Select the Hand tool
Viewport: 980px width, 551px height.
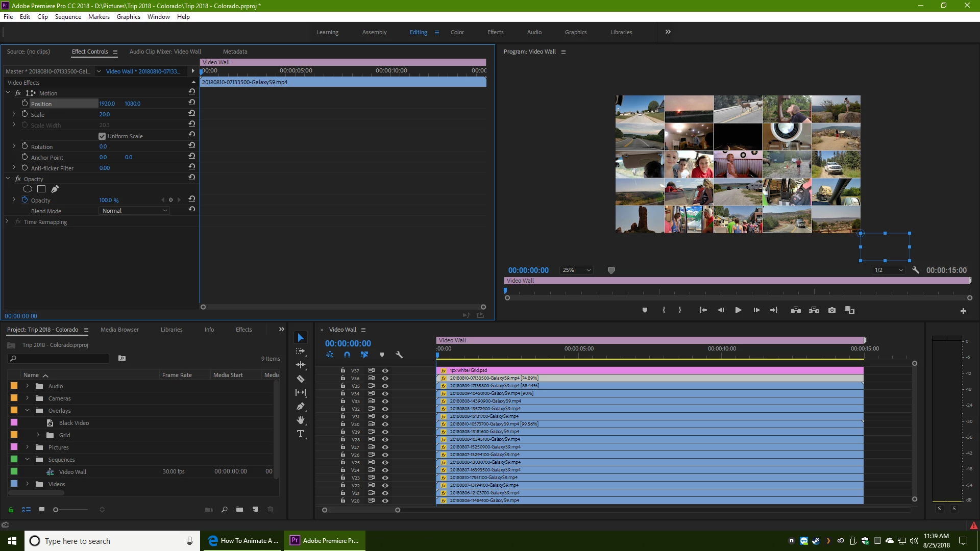point(301,420)
